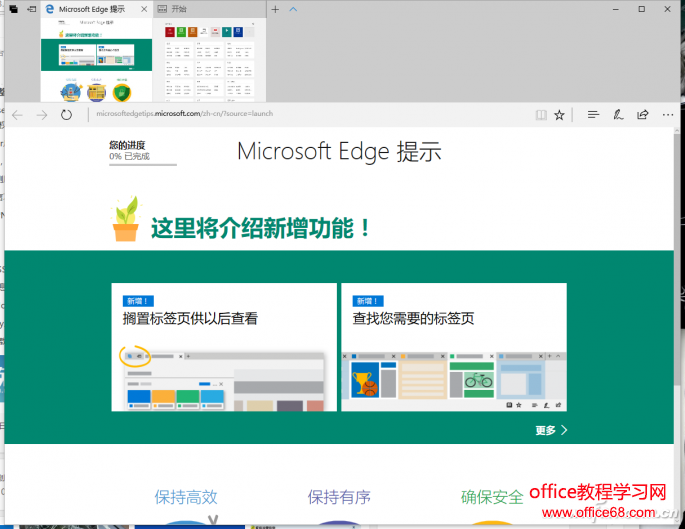Open card 查找您需要的标签页
Screen dimensions: 685x529
pyautogui.click(x=454, y=347)
